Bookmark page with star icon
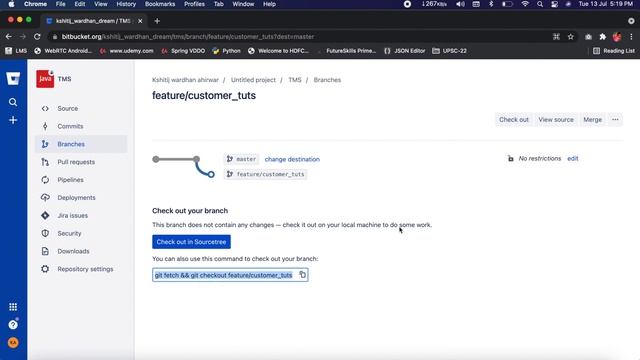 (571, 37)
